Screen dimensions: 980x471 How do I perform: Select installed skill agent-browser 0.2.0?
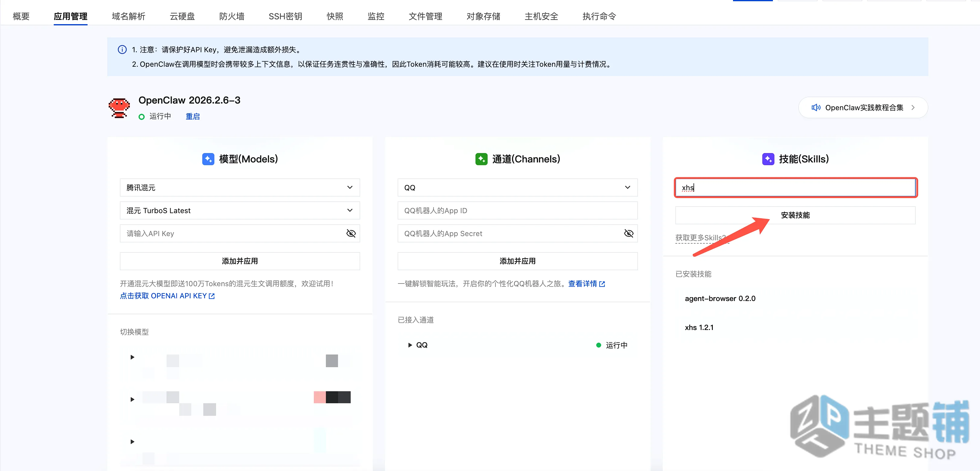[x=720, y=299]
